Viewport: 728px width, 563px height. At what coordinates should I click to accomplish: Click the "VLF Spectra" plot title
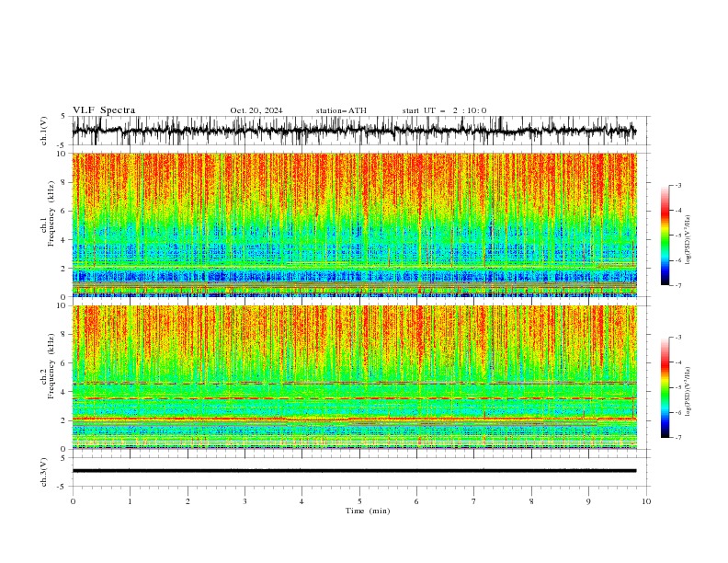coord(104,110)
